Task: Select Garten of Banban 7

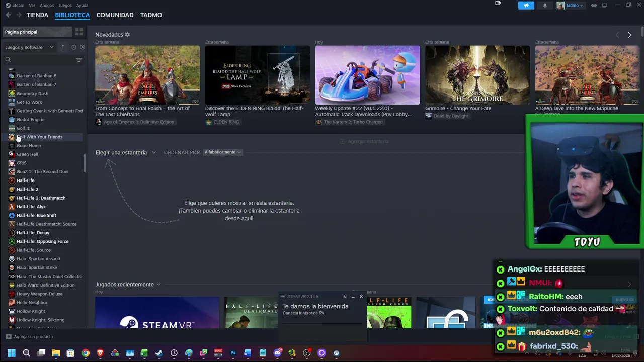Action: click(x=36, y=84)
